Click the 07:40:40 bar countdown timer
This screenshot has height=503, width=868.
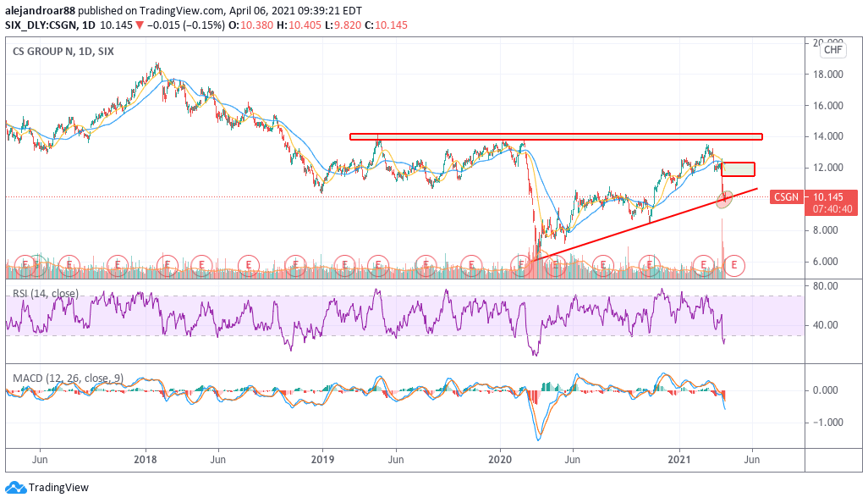832,209
